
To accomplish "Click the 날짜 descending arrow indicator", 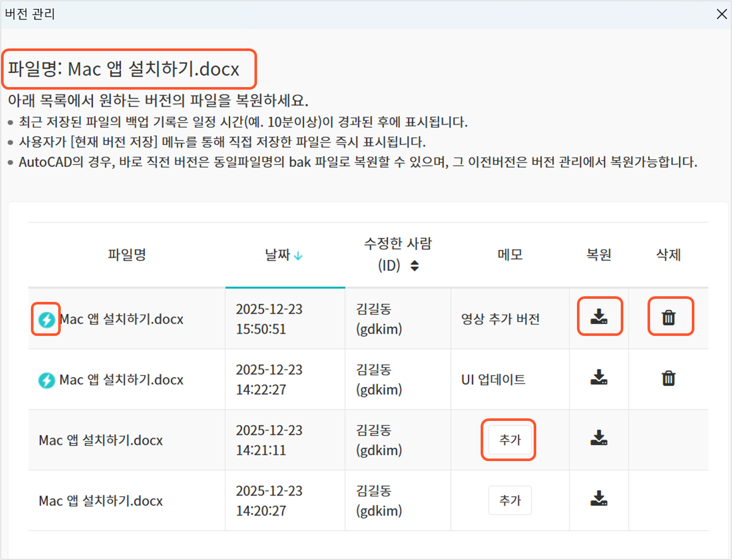I will click(298, 256).
